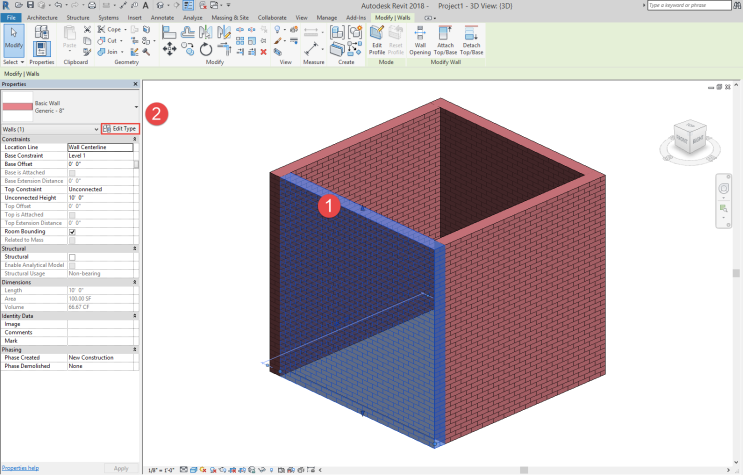The image size is (743, 475).
Task: Toggle the Room Bounding checkbox
Action: [72, 231]
